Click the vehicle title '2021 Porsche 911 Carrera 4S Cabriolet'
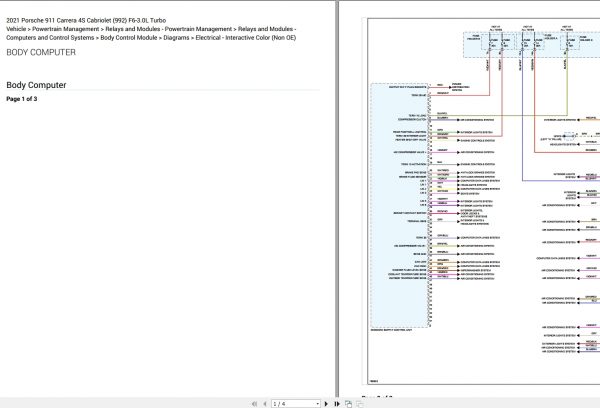The image size is (600, 408). click(86, 20)
